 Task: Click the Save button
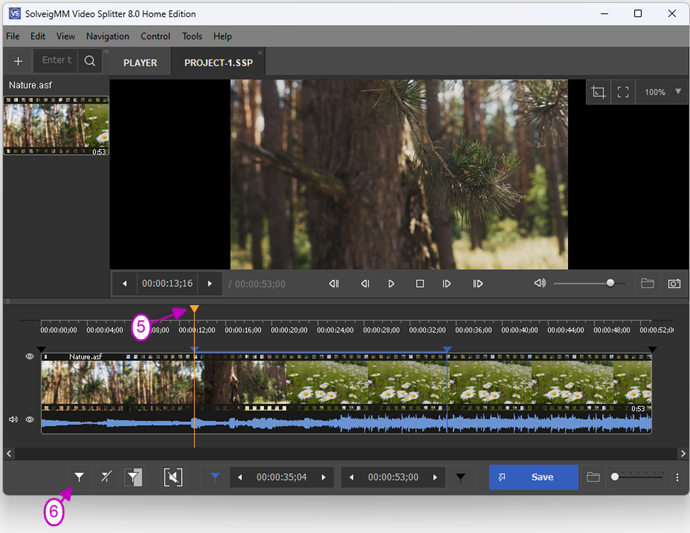[533, 477]
